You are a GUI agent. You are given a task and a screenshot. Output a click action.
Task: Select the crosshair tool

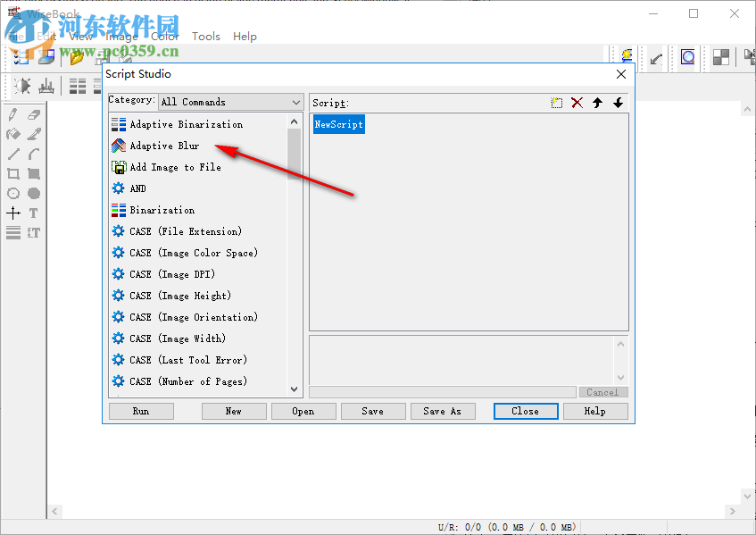[x=13, y=213]
